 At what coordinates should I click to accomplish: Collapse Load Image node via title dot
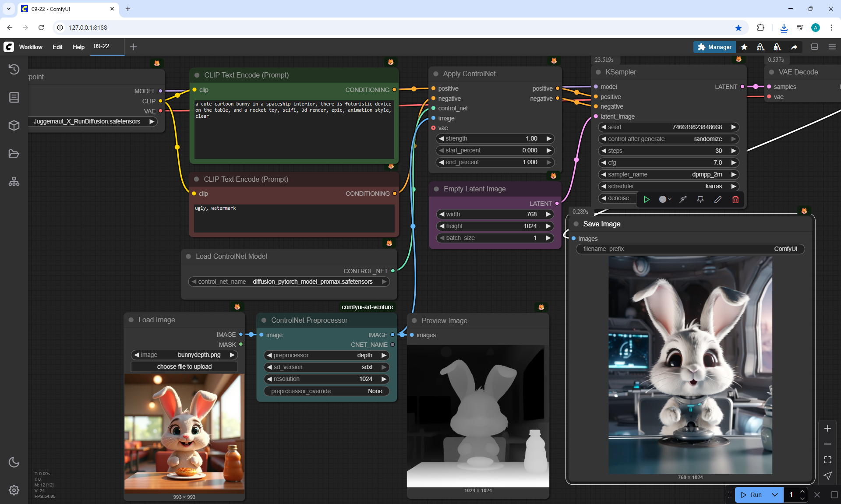coord(131,320)
